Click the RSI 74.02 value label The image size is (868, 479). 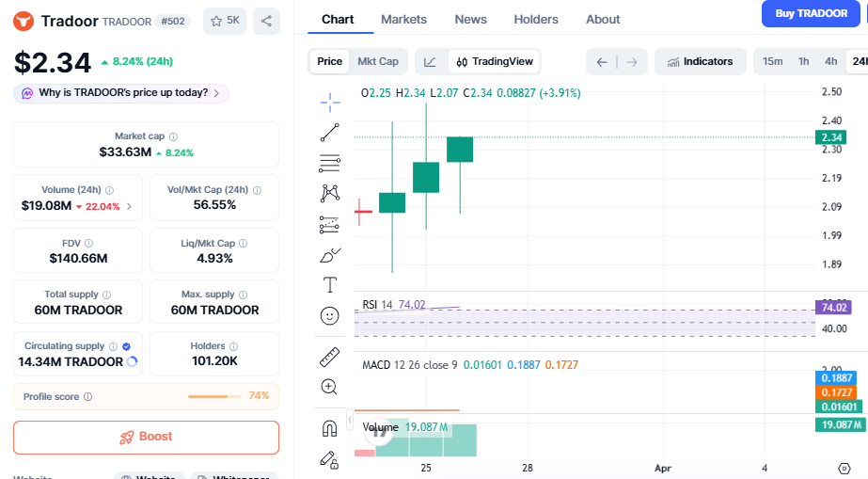834,308
